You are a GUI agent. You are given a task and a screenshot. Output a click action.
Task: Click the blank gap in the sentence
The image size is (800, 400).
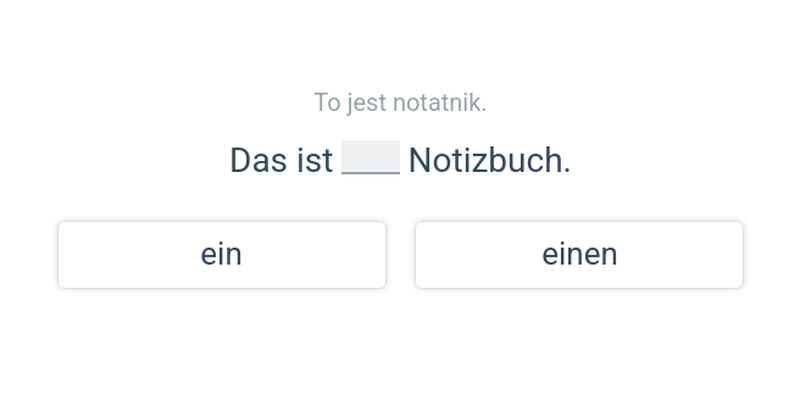click(x=370, y=158)
